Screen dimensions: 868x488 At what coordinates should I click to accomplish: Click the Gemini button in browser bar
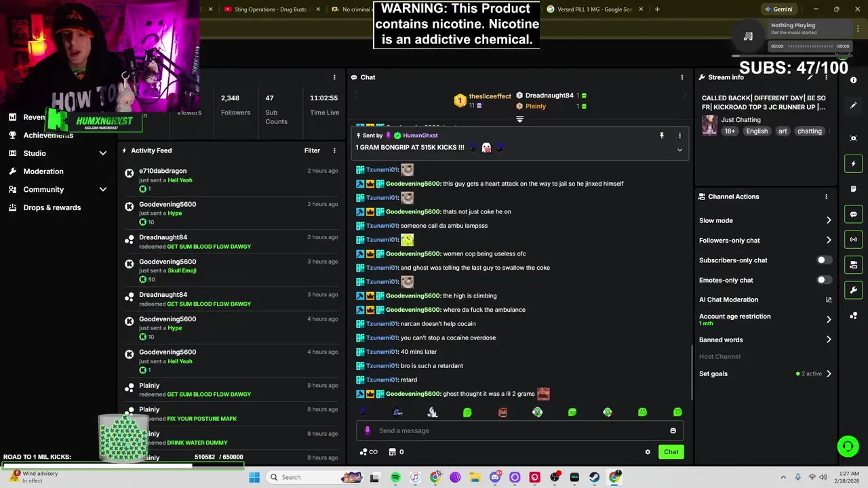778,9
